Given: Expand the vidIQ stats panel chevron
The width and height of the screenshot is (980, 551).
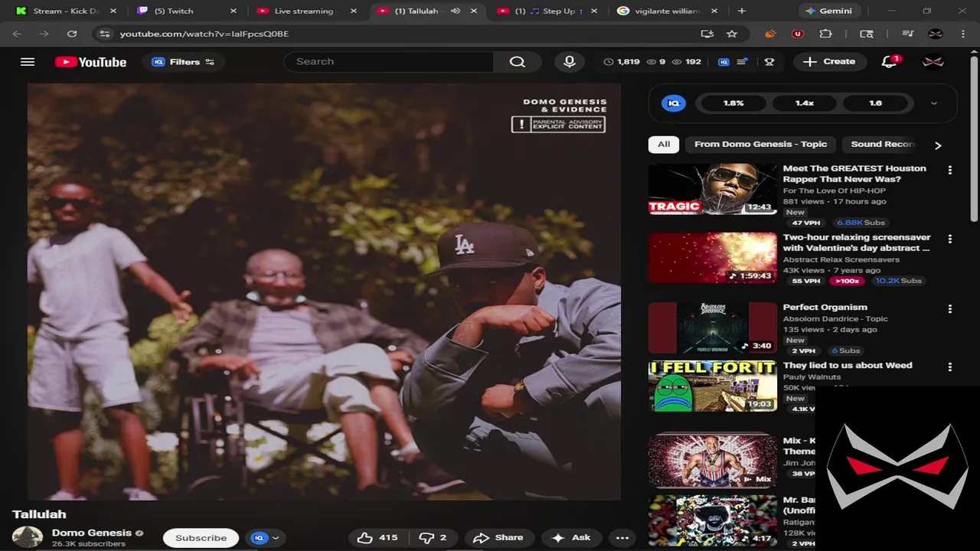Looking at the screenshot, I should click(x=933, y=103).
